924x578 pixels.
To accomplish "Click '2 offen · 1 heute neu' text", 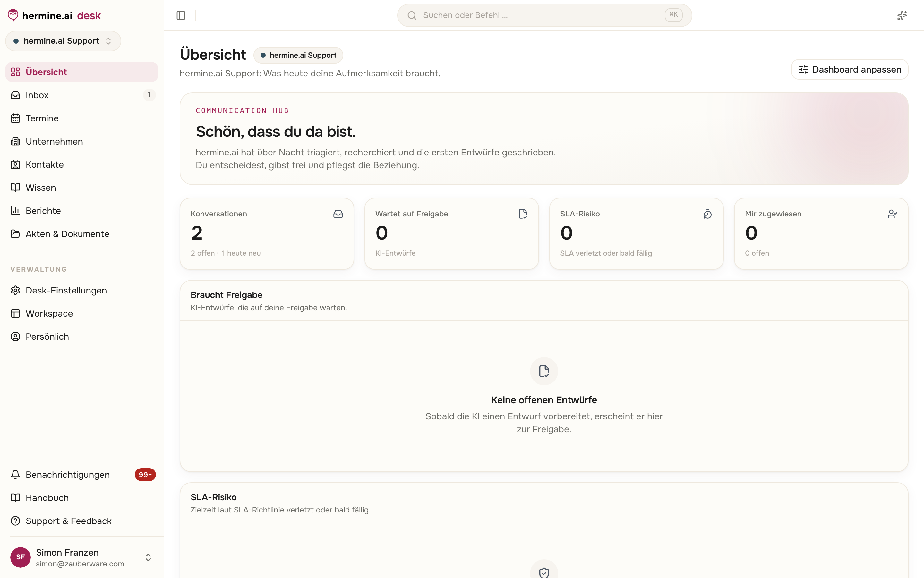I will (x=226, y=253).
